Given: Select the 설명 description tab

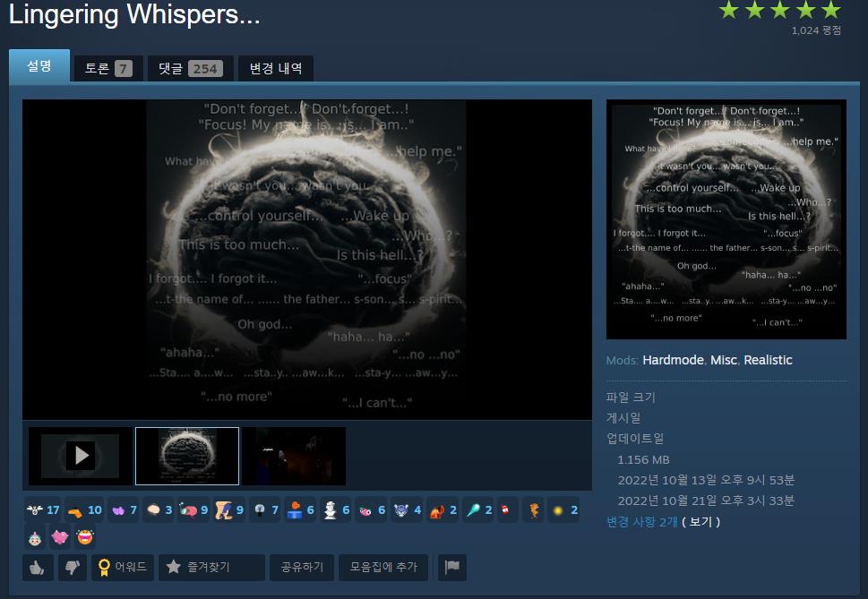Looking at the screenshot, I should coord(39,66).
